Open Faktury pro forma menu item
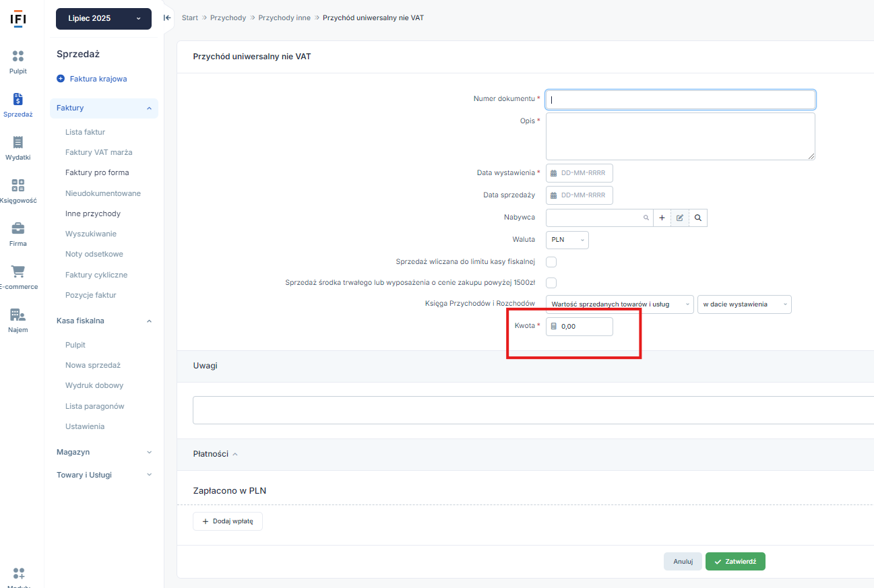This screenshot has height=588, width=874. [97, 172]
